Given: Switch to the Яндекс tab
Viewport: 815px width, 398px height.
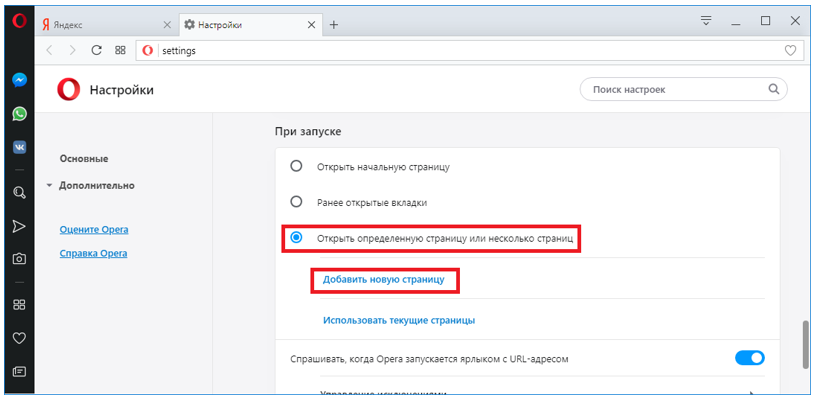Looking at the screenshot, I should click(108, 24).
